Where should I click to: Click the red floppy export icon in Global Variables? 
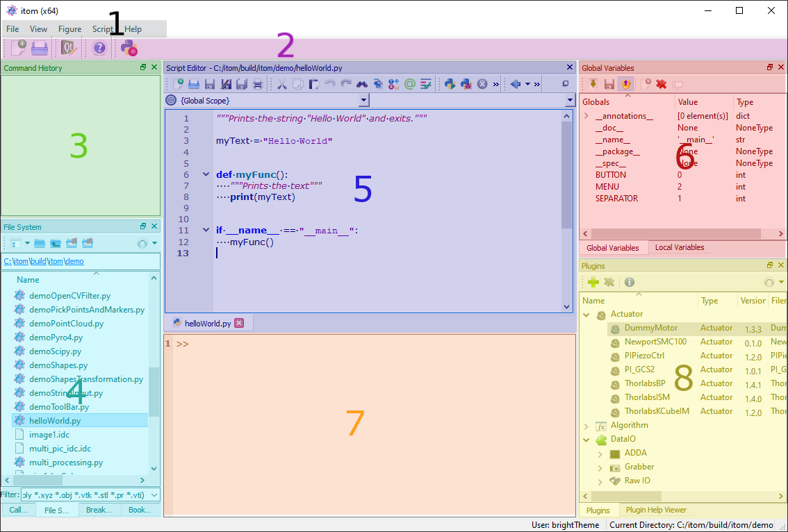[x=609, y=84]
